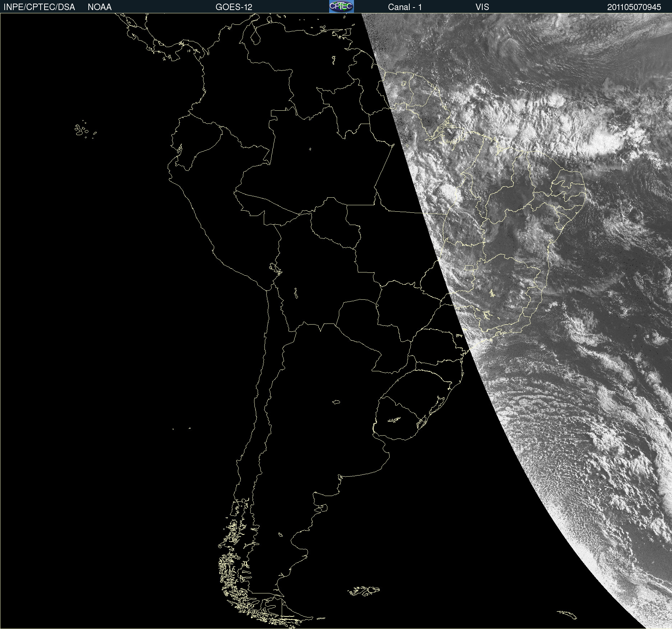Click the Canal - 1 label
Viewport: 672px width, 629px height.
coord(405,7)
